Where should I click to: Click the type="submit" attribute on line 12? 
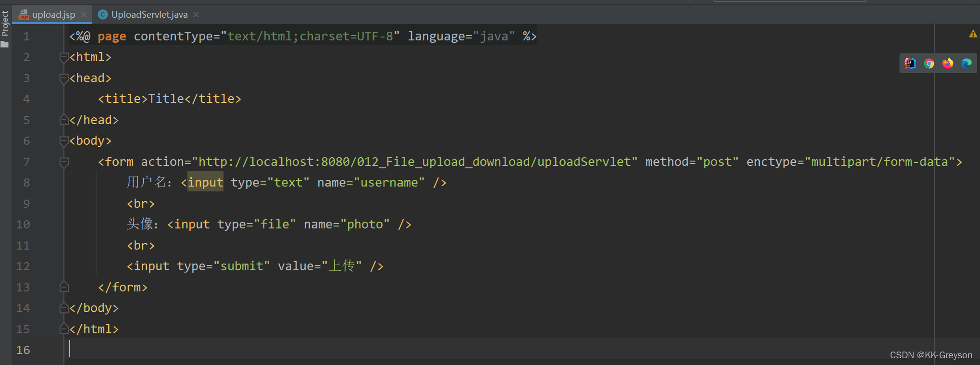click(x=223, y=266)
